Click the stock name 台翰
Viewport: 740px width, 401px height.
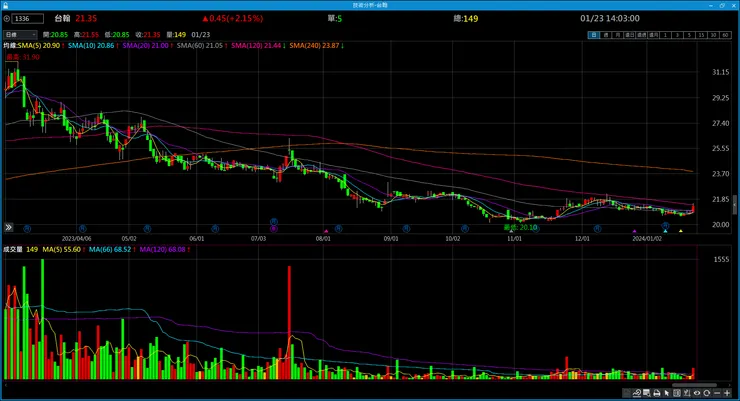tap(62, 18)
